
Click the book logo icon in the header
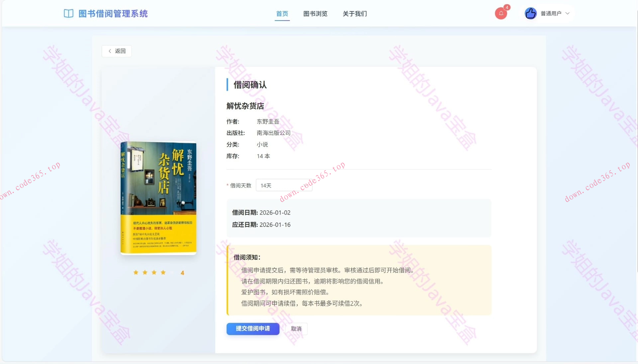(x=68, y=13)
